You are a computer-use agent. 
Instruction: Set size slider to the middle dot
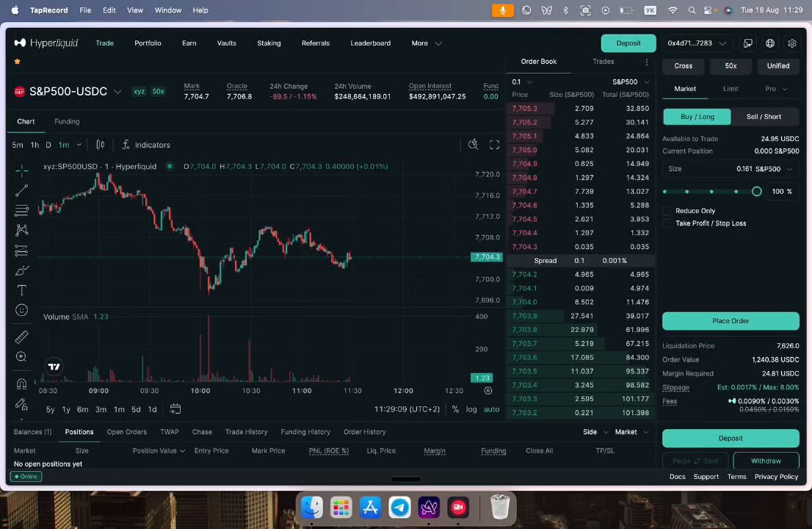[711, 192]
